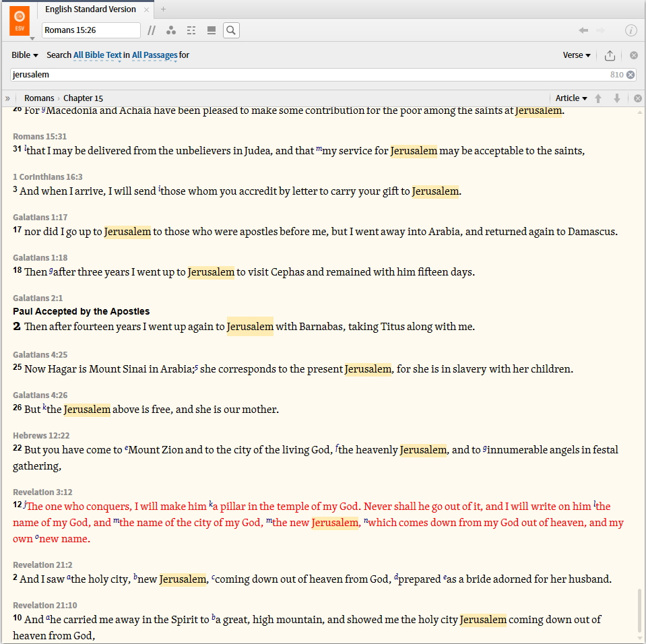Open the Galatians 1:17 result heading
Screen dimensions: 646x644
tap(40, 217)
